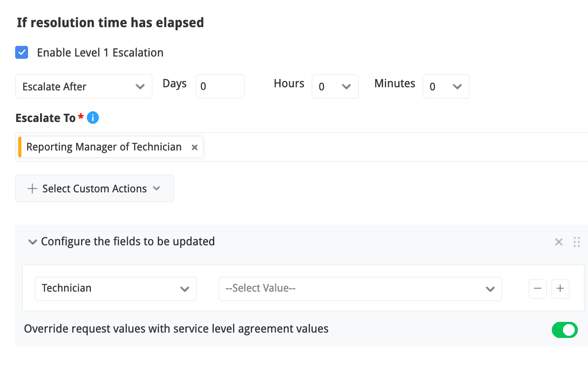Open the Technician field dropdown
The image size is (588, 374).
pos(116,289)
